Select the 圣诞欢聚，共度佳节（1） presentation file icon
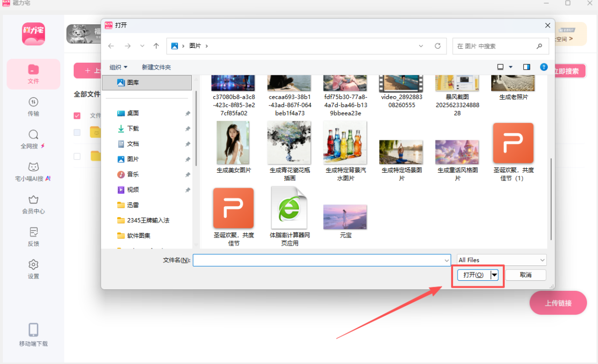Screen dimensions: 598x364 [x=513, y=143]
